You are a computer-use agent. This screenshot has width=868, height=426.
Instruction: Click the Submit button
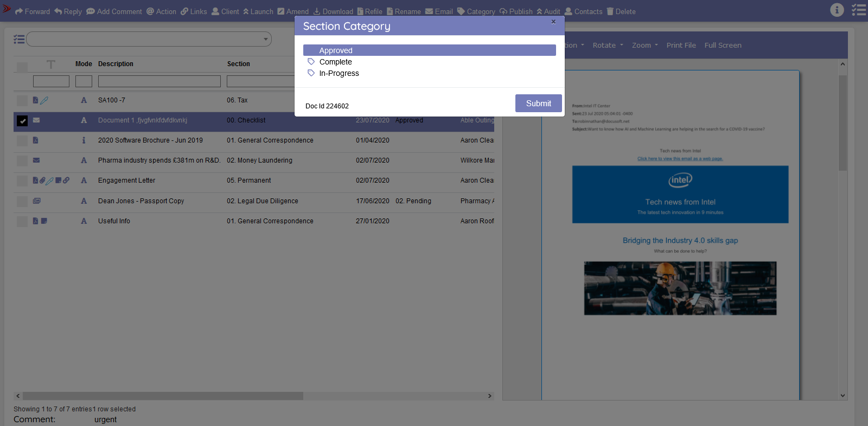pos(539,104)
